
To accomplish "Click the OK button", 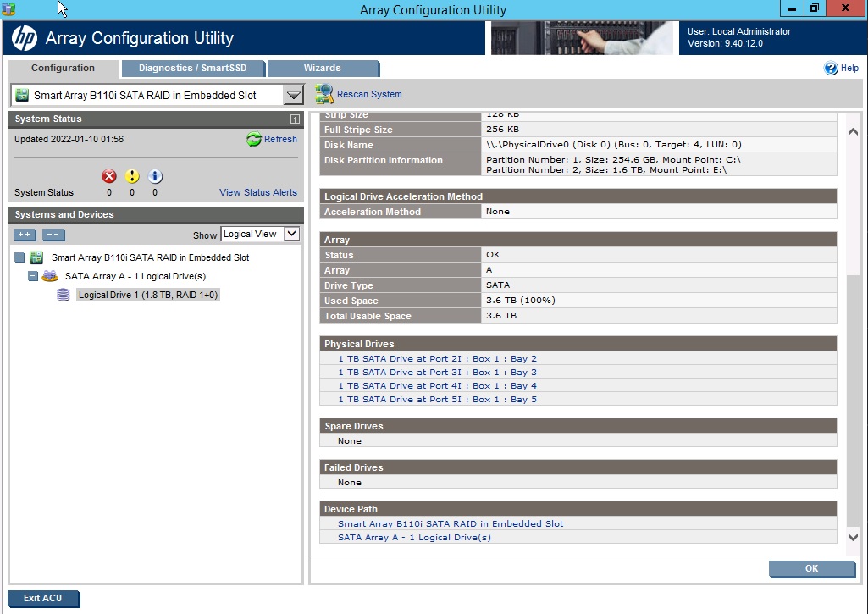I will (811, 568).
